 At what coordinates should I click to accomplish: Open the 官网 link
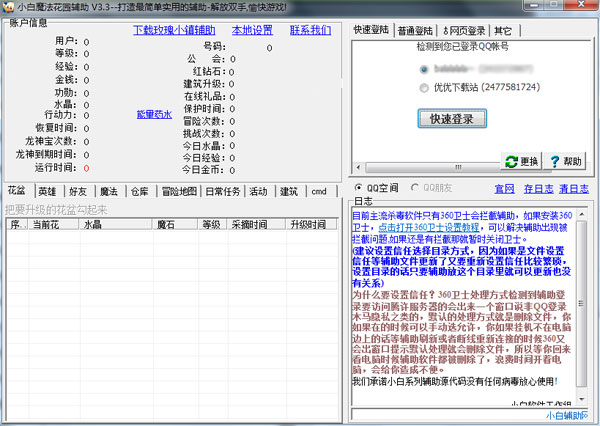pos(505,189)
